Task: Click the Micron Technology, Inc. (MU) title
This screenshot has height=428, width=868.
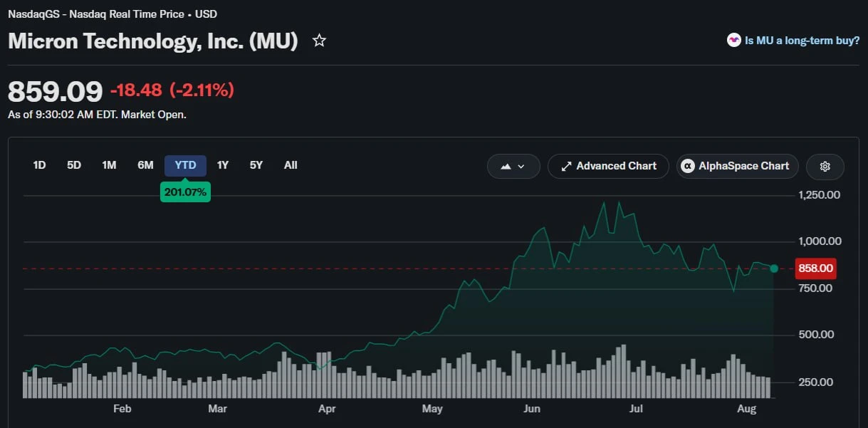Action: coord(152,41)
